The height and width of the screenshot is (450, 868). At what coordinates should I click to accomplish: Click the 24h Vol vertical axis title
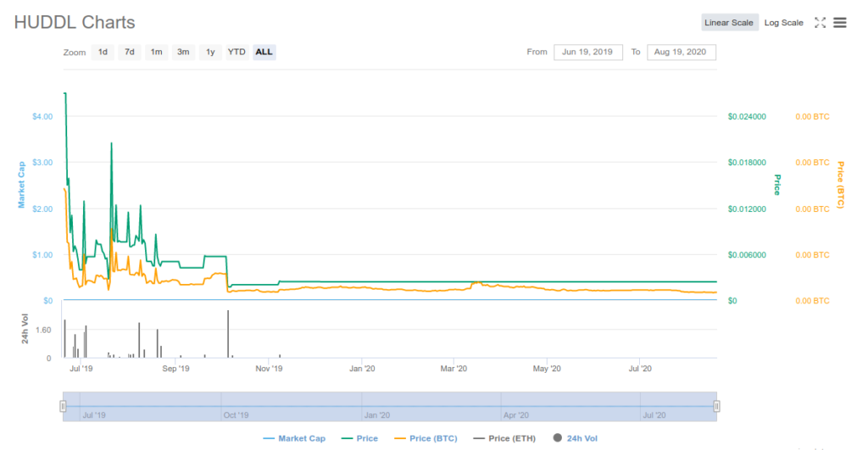coord(25,329)
